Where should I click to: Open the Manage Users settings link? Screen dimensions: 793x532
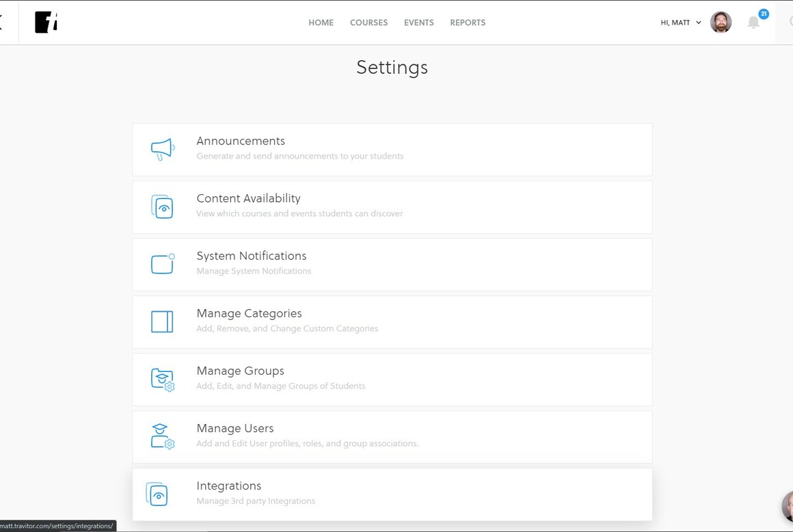pos(392,437)
